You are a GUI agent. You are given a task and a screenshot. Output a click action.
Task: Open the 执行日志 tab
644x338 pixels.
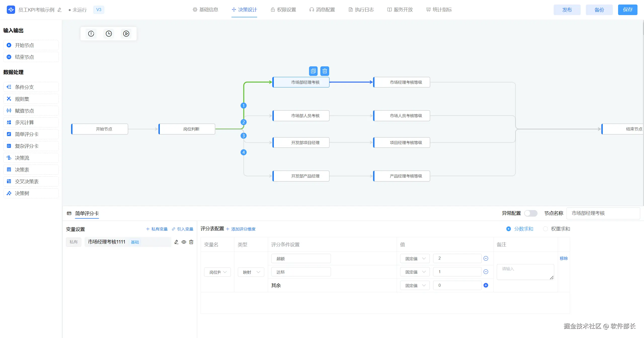361,10
